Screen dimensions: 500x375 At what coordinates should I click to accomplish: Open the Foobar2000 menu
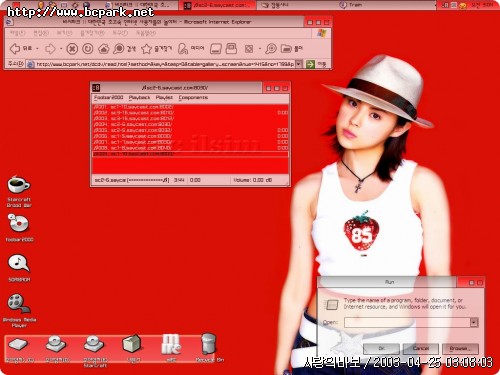pos(108,98)
